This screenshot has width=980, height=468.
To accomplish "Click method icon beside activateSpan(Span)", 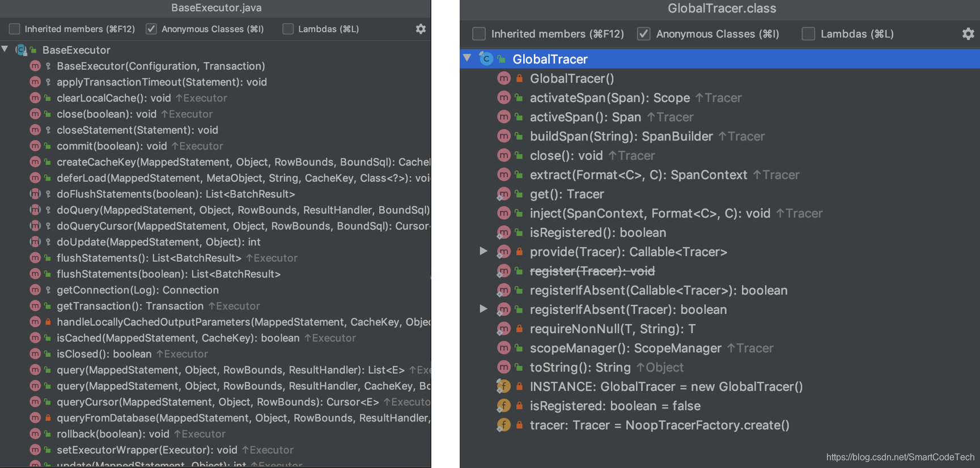I will click(504, 97).
